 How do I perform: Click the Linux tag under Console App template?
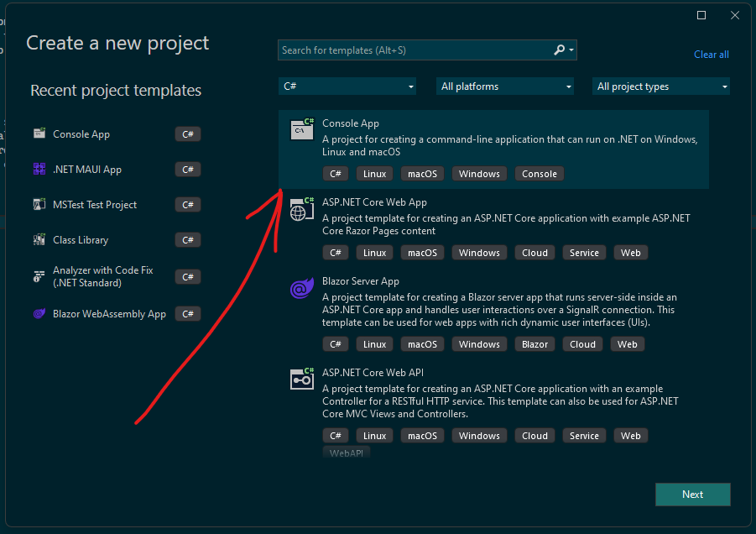point(374,174)
